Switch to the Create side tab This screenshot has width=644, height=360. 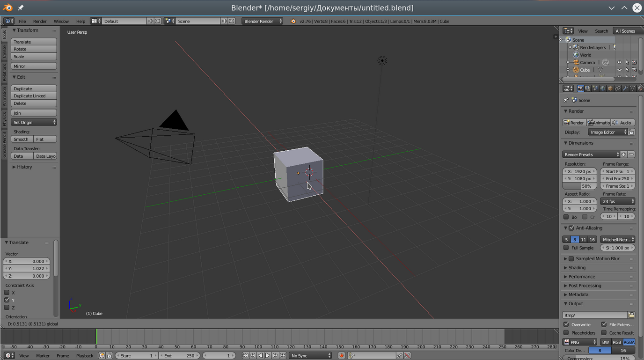[x=4, y=51]
